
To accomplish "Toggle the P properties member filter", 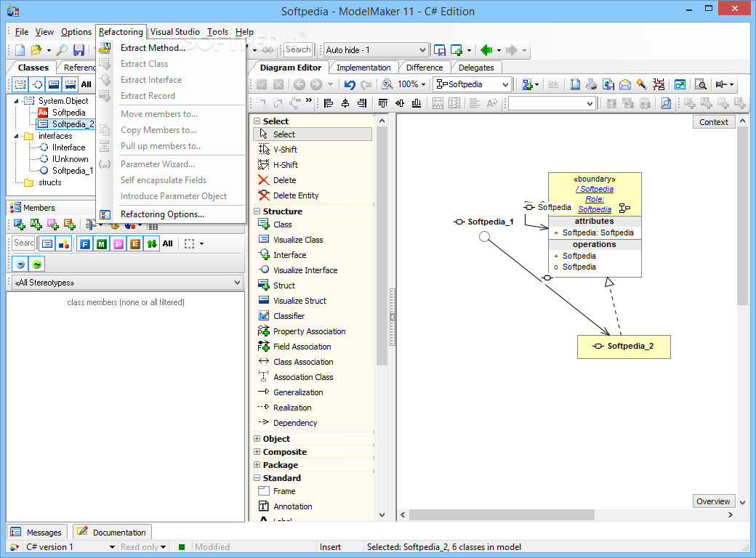I will 118,244.
